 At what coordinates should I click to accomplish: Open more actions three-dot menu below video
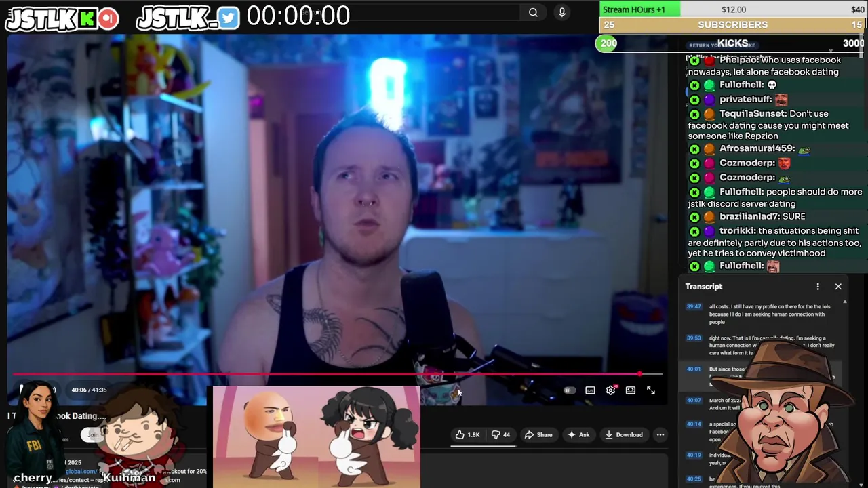pyautogui.click(x=660, y=435)
